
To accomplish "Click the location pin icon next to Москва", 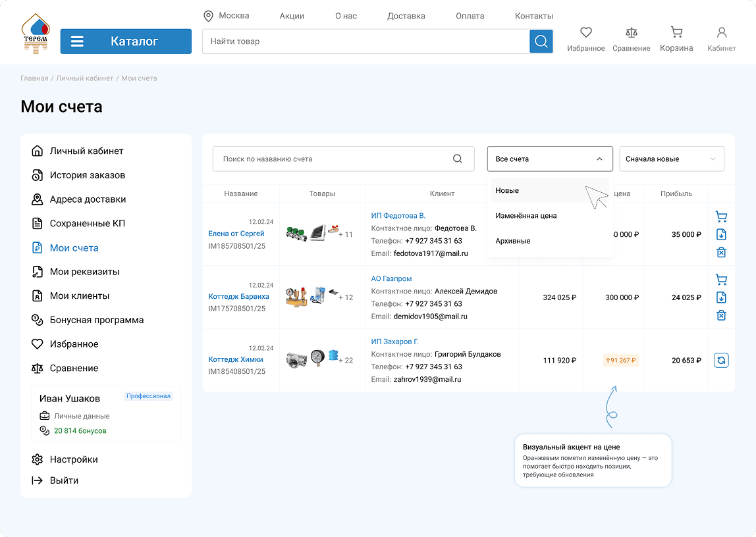I will click(208, 16).
